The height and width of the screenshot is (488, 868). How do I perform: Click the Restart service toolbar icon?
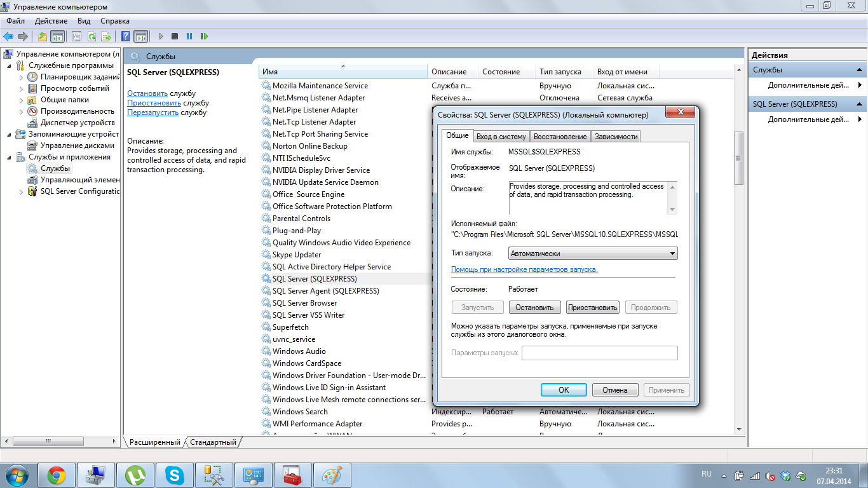pyautogui.click(x=204, y=36)
